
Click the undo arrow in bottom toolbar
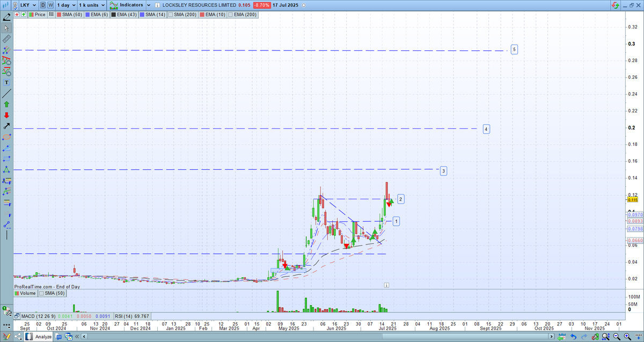574,337
